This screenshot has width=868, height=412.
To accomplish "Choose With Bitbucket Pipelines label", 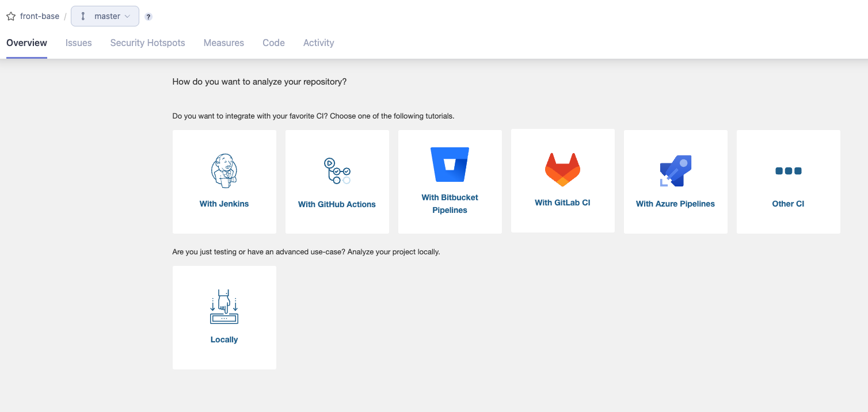I will click(x=450, y=204).
